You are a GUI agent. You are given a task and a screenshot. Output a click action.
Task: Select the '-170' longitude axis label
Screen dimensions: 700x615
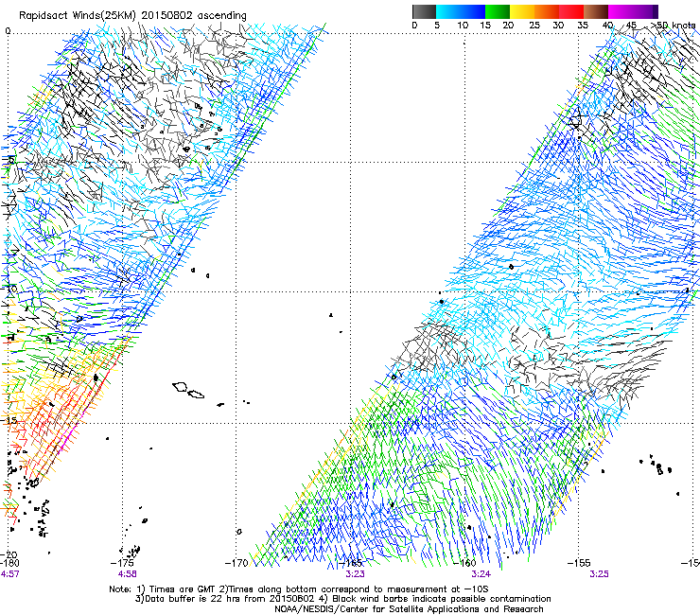click(x=236, y=563)
